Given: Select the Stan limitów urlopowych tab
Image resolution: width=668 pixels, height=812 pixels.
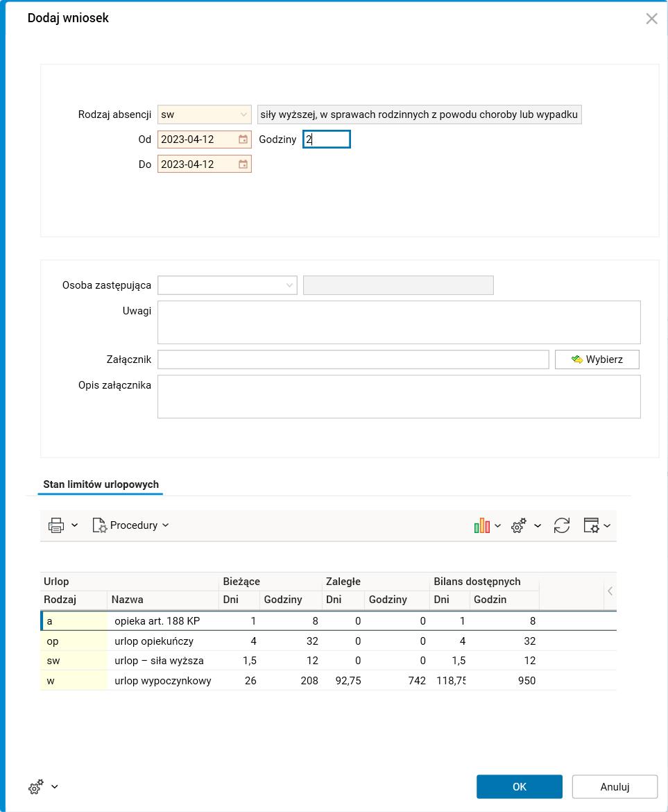Looking at the screenshot, I should (101, 484).
